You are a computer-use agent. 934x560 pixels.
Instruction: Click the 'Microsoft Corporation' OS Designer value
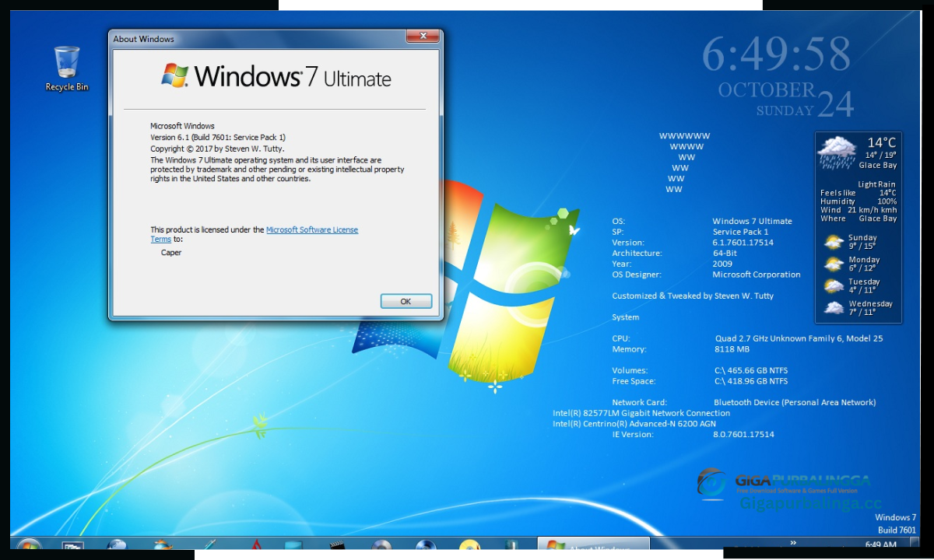click(x=756, y=275)
